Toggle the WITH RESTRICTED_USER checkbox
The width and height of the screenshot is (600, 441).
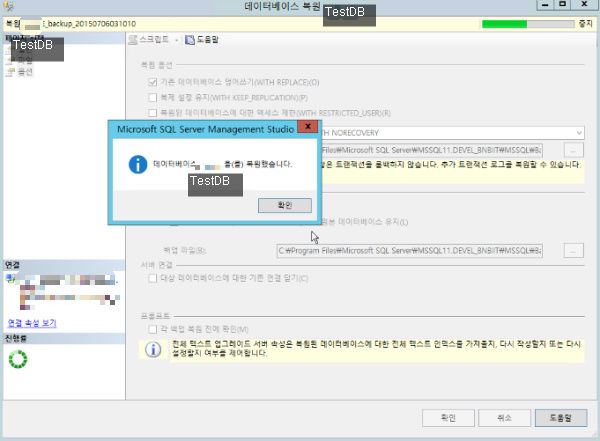tap(152, 113)
